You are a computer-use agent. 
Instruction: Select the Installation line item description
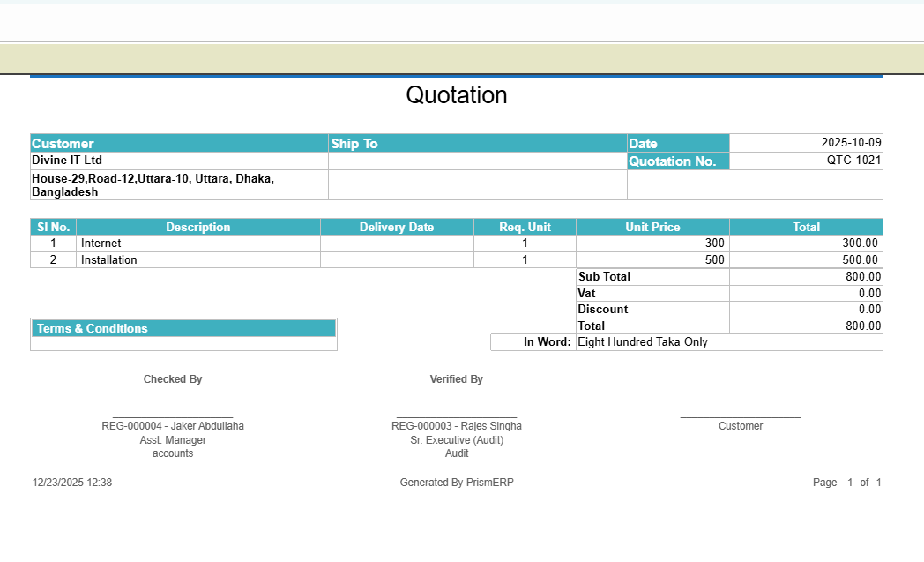(109, 260)
